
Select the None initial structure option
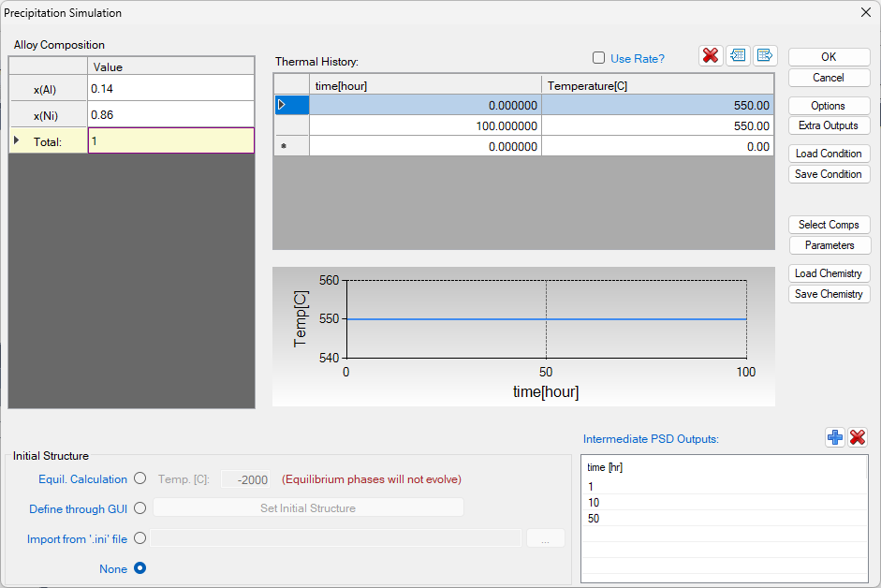(x=140, y=568)
